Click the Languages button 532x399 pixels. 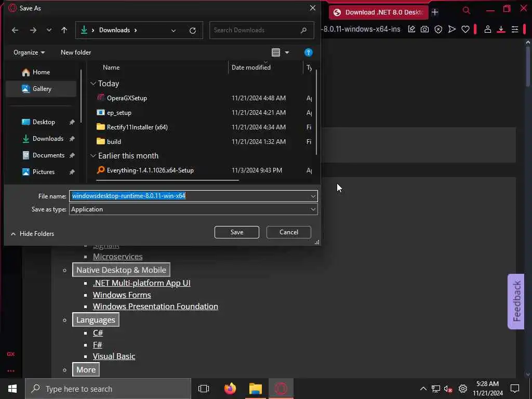[x=96, y=320]
